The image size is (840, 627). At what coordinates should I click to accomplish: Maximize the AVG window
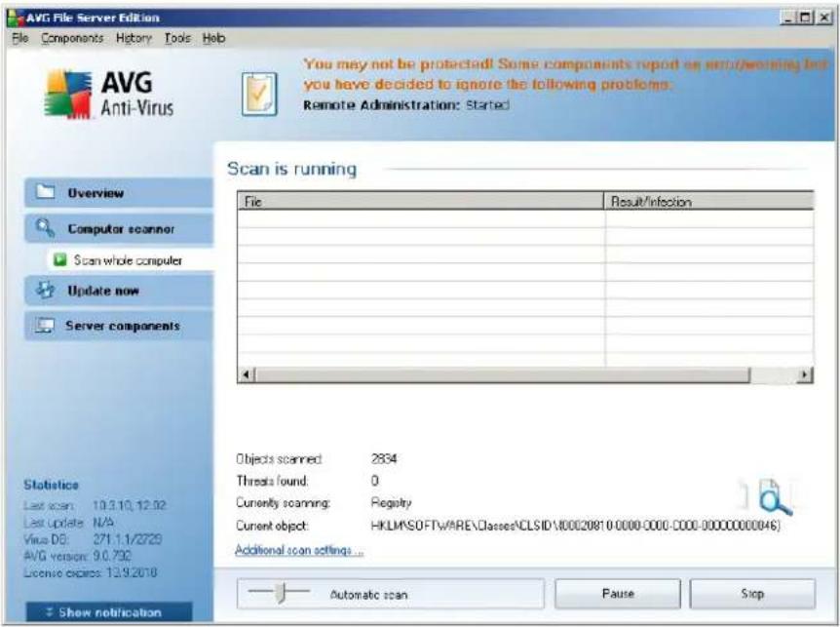point(805,18)
